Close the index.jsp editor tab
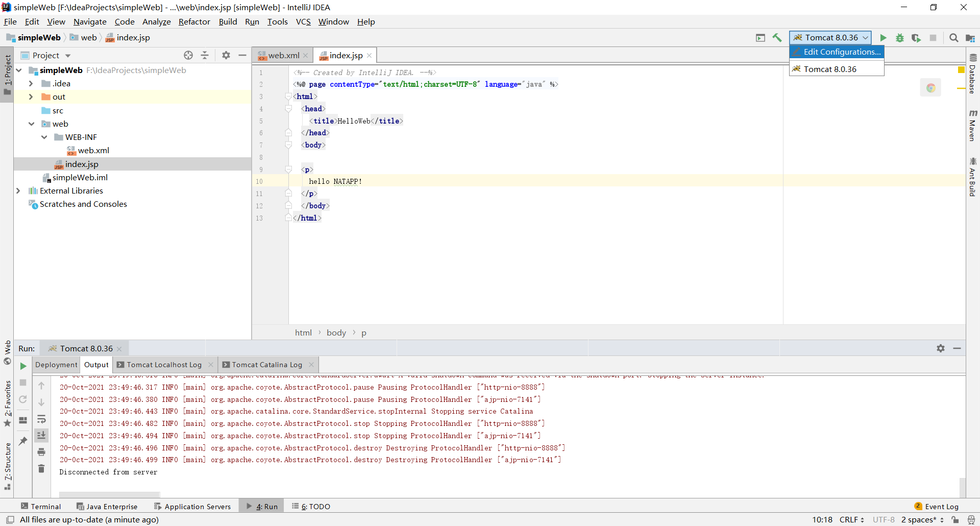This screenshot has height=526, width=980. point(369,55)
